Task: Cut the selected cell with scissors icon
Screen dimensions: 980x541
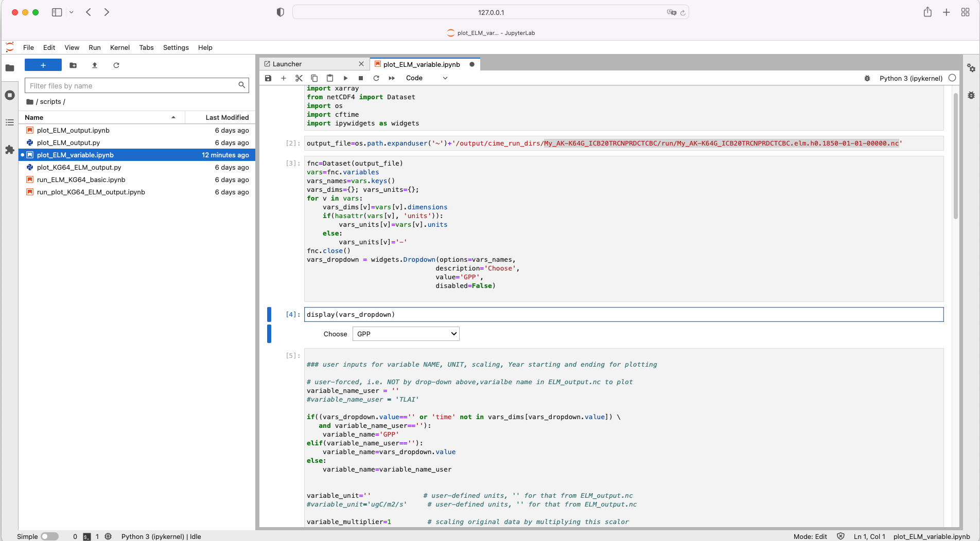Action: coord(299,78)
